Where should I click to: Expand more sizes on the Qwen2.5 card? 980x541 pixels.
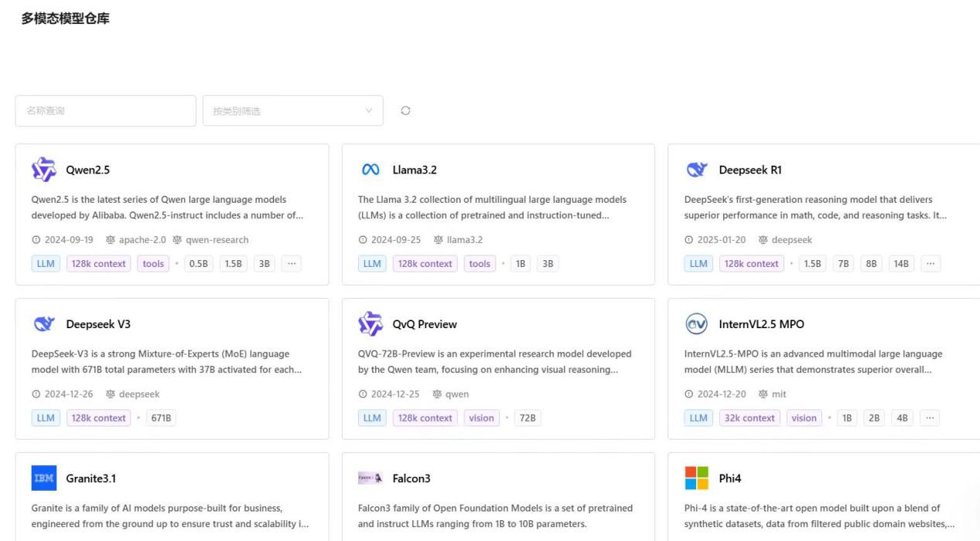291,264
